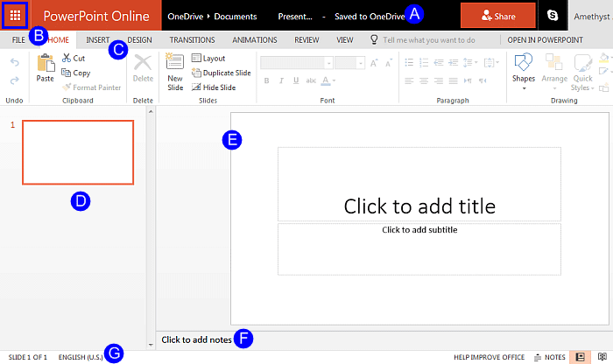Screen dimensions: 613x364
Task: Click the Share button
Action: click(498, 16)
